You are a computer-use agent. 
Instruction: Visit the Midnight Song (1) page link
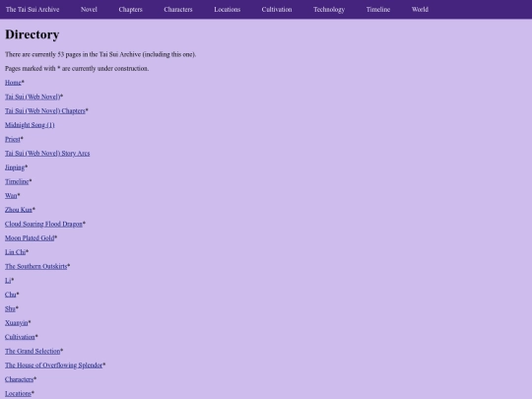pos(30,125)
